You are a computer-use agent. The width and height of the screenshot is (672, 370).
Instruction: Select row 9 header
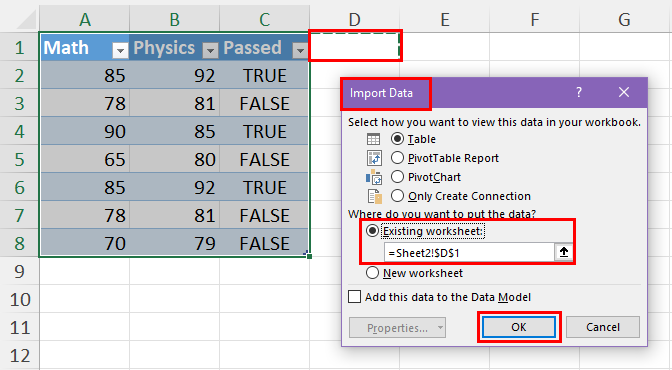[19, 271]
